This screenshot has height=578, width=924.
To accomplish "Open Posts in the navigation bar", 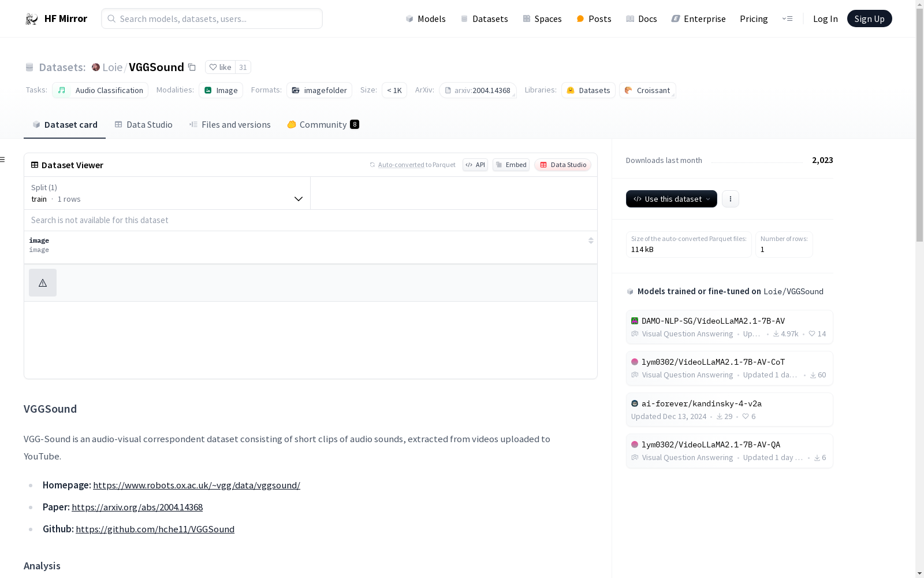I will [594, 18].
